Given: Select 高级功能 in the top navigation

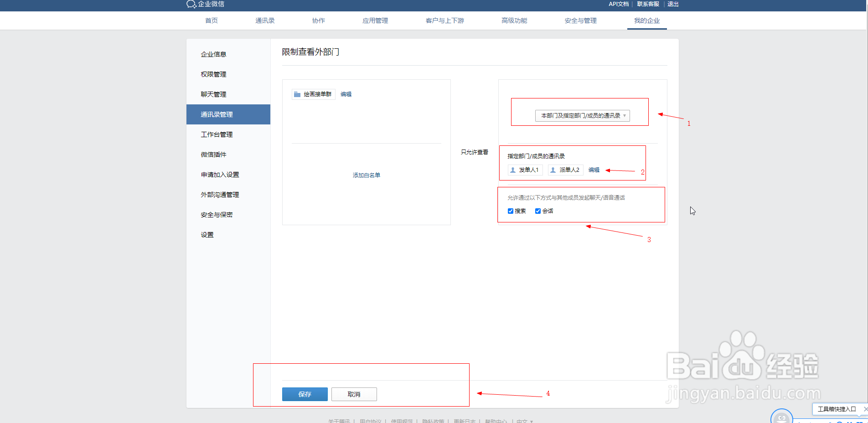Looking at the screenshot, I should point(514,20).
